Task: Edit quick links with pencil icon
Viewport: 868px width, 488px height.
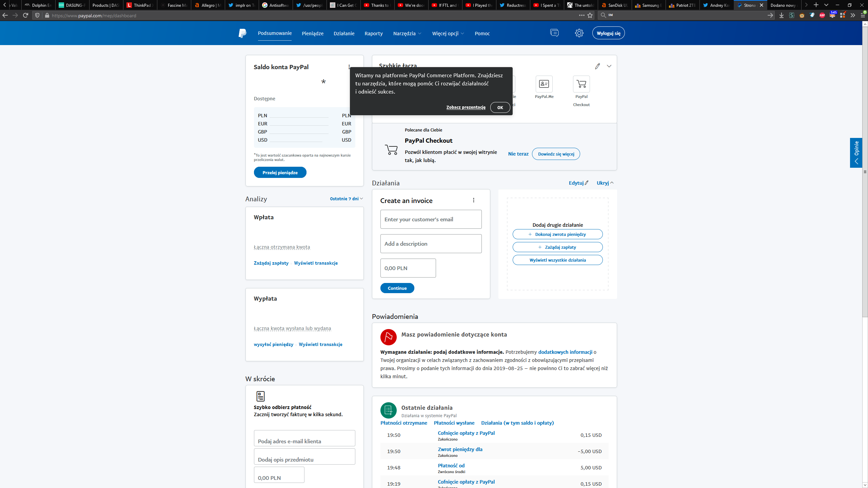Action: (597, 66)
